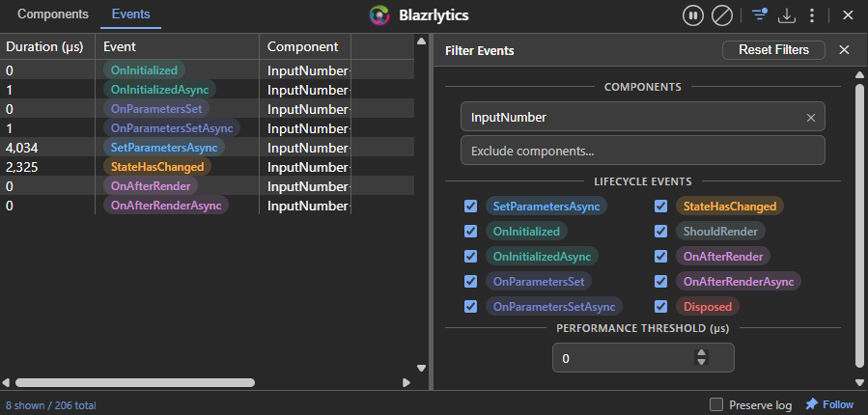Toggle the filter events panel icon
This screenshot has width=868, height=415.
tap(760, 14)
